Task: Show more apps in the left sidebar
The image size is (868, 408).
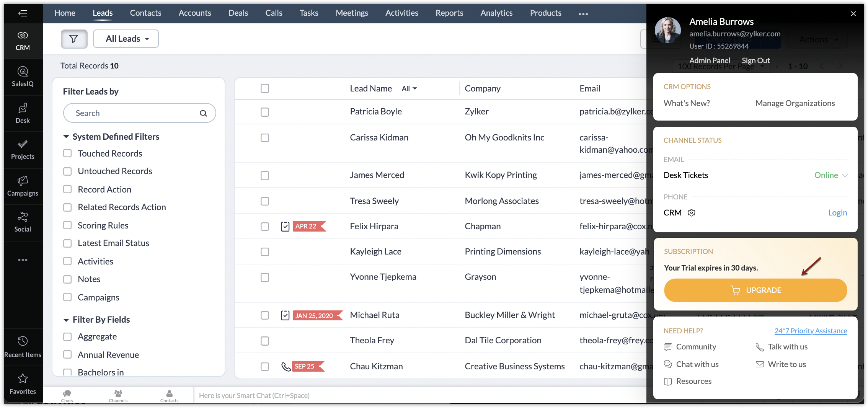Action: click(23, 260)
